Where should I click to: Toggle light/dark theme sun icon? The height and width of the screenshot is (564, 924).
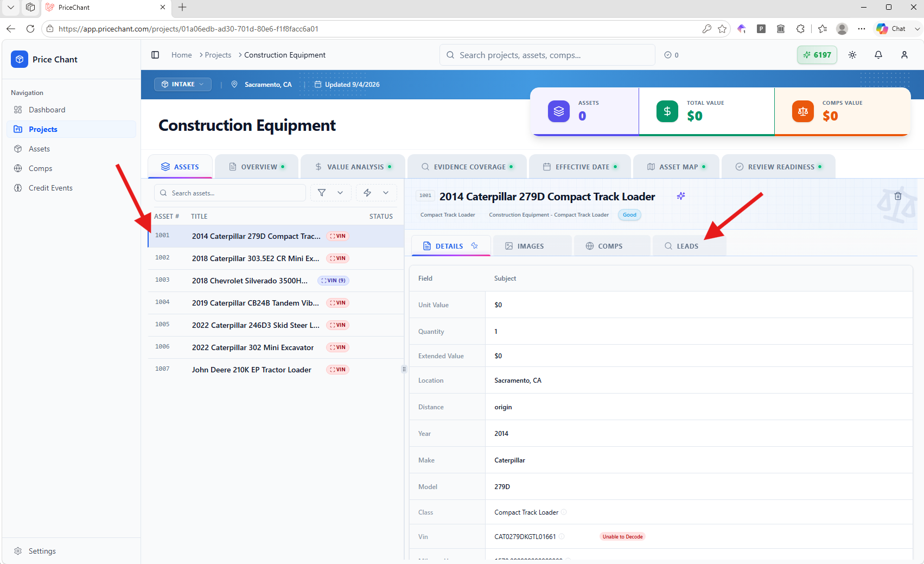(x=852, y=55)
